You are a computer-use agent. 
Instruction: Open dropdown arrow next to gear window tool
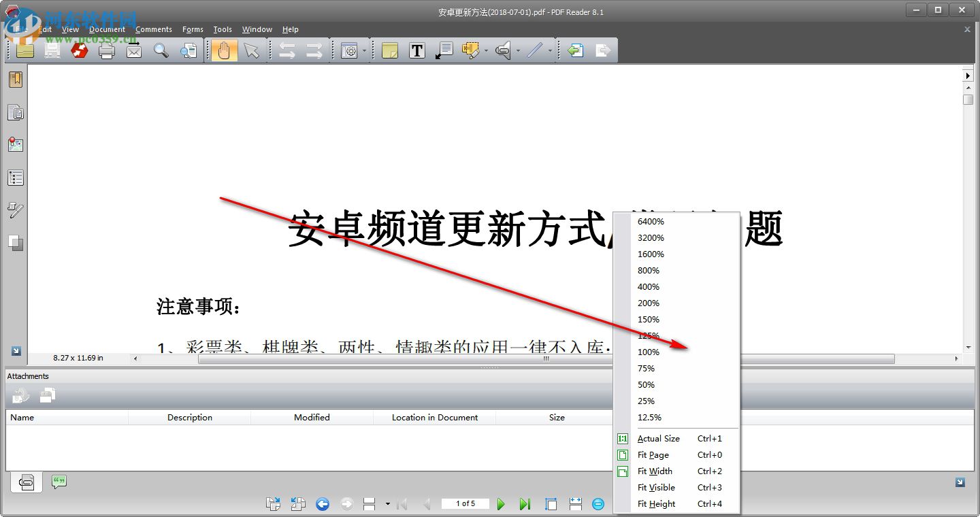pos(364,50)
